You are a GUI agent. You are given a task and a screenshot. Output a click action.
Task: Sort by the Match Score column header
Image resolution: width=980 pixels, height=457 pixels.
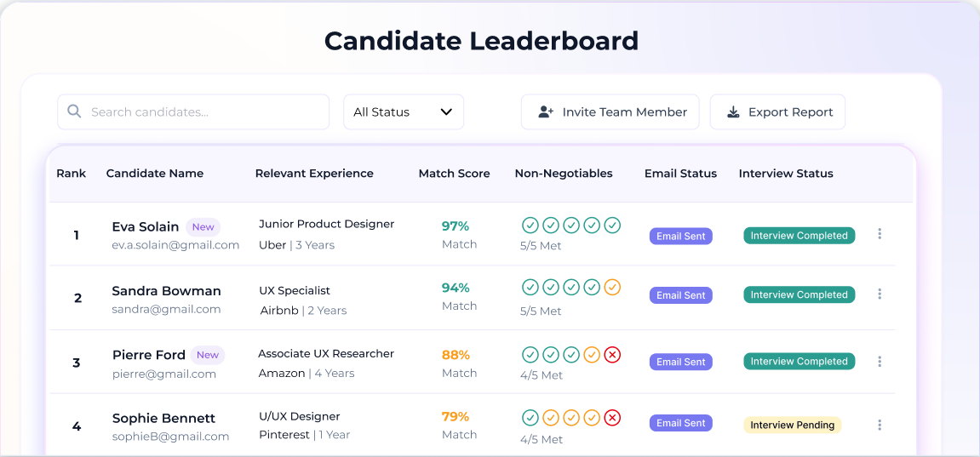[454, 174]
